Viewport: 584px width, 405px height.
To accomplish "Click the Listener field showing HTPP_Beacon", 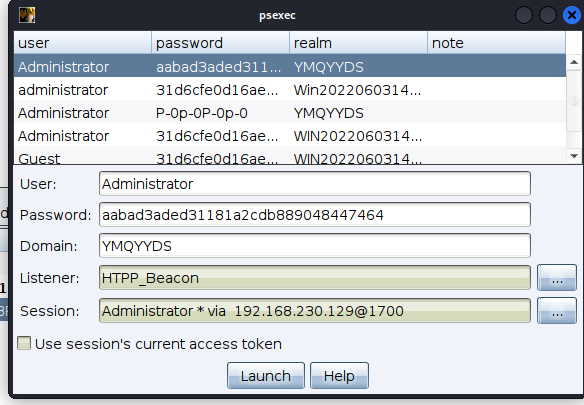I will (315, 278).
